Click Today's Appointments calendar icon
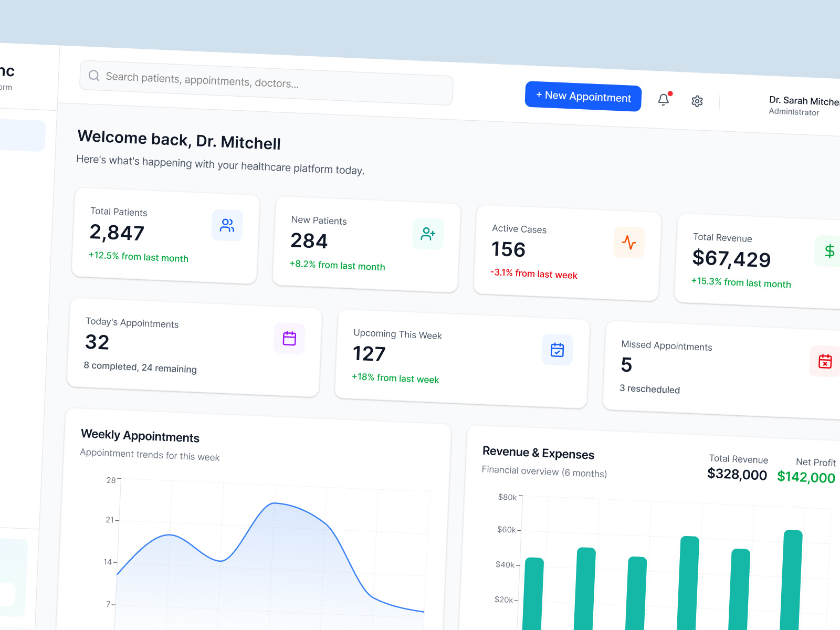The image size is (840, 630). click(289, 339)
